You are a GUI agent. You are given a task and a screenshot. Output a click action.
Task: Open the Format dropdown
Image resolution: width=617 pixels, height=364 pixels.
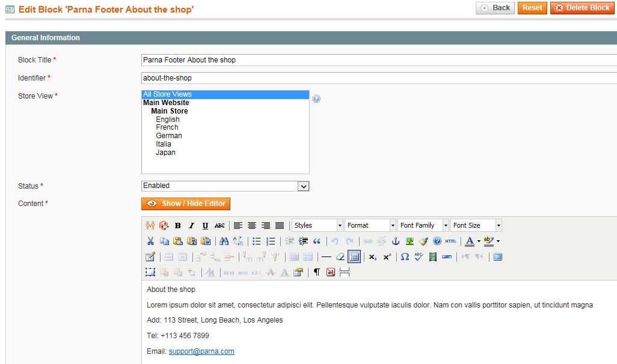[370, 225]
